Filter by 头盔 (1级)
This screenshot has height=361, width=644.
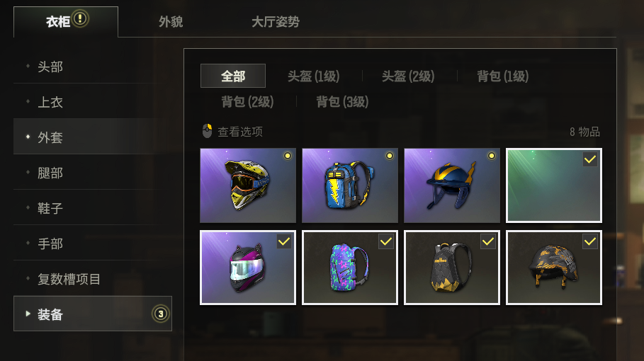tap(314, 76)
